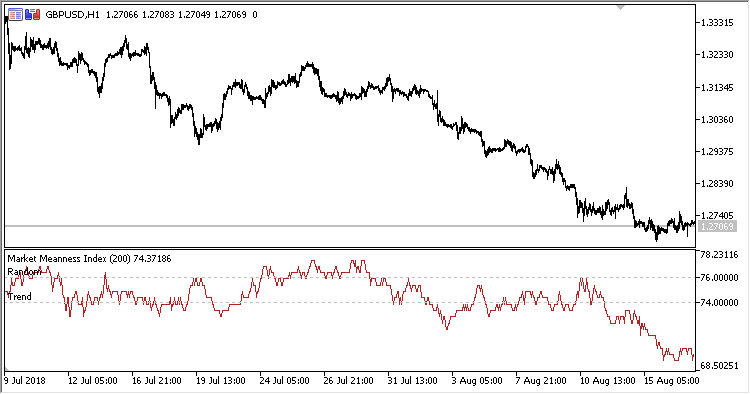The image size is (750, 394).
Task: Click the 1.29375 price axis label
Action: pyautogui.click(x=717, y=152)
